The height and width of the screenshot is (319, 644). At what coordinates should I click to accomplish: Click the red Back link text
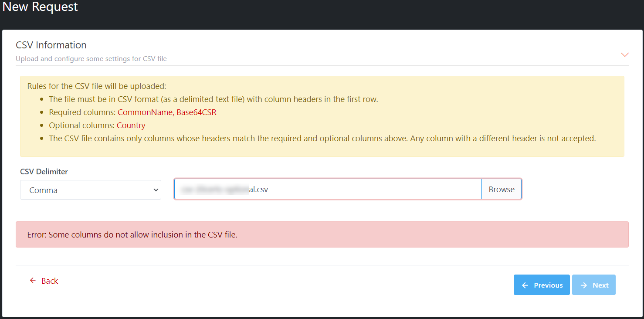[50, 281]
